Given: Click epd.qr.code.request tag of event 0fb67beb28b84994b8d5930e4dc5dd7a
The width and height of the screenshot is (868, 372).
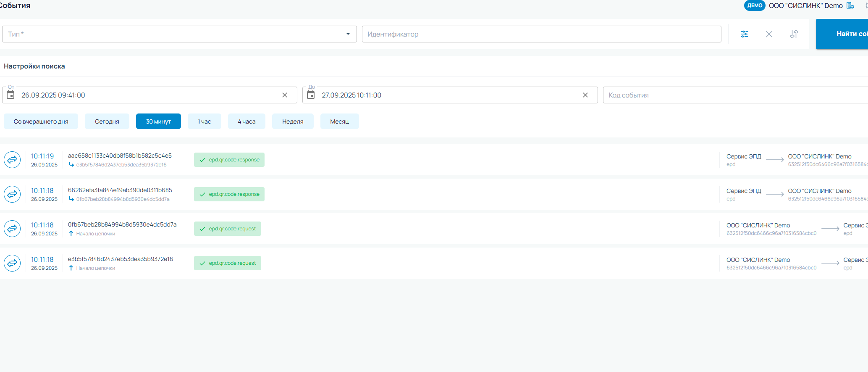Looking at the screenshot, I should pos(228,229).
